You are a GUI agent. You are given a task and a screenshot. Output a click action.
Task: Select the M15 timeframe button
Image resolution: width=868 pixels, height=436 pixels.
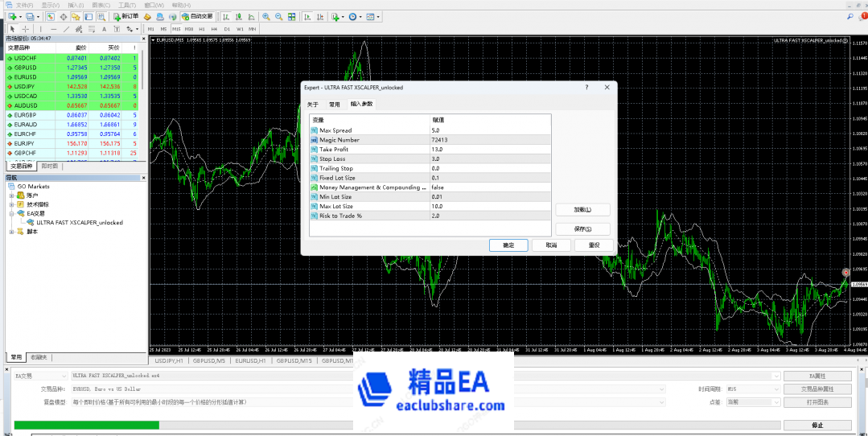pos(176,29)
